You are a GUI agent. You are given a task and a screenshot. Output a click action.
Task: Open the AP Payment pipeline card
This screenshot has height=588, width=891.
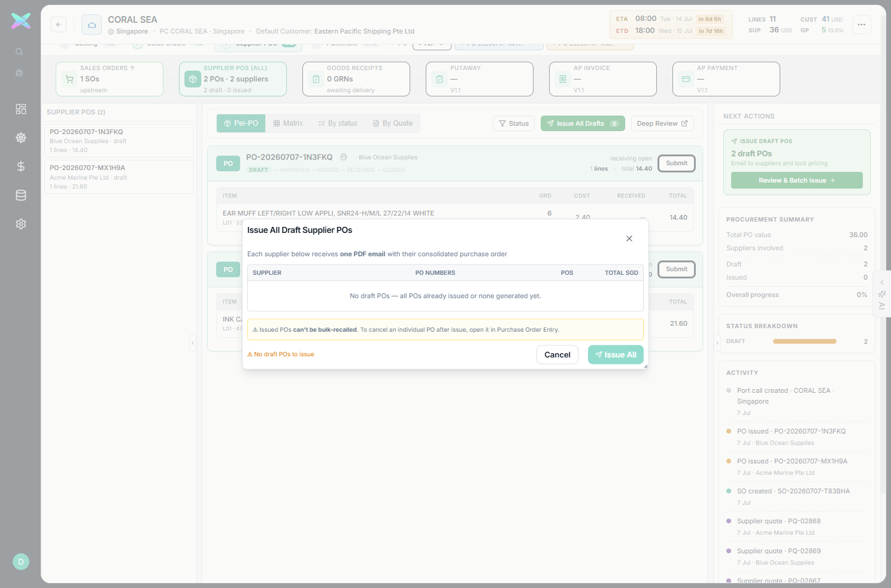726,79
